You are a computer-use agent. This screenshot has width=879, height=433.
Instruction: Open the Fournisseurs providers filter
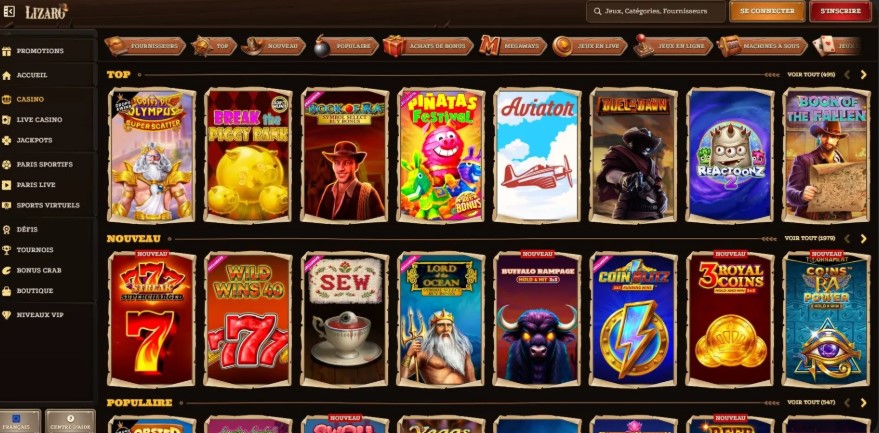[145, 46]
